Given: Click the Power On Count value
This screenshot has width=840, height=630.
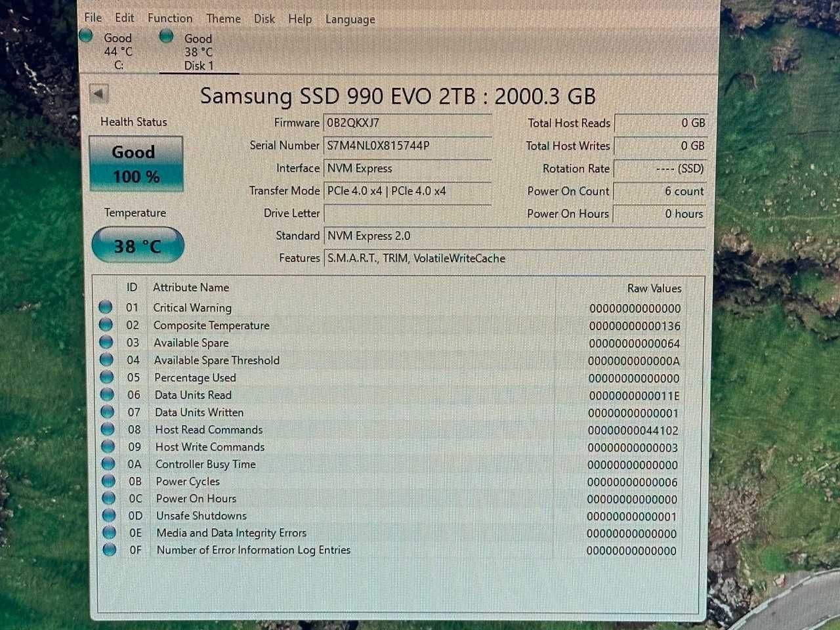Looking at the screenshot, I should point(660,191).
